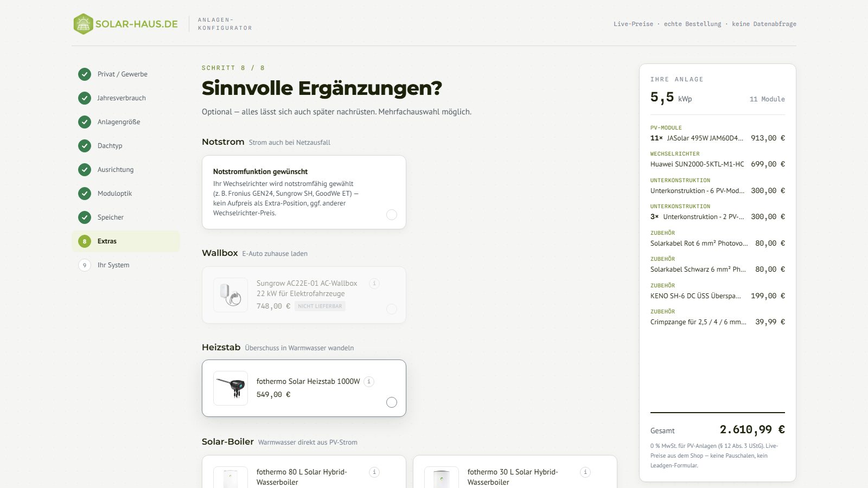Click the SCHRITT 8 / 8 label

[x=233, y=68]
